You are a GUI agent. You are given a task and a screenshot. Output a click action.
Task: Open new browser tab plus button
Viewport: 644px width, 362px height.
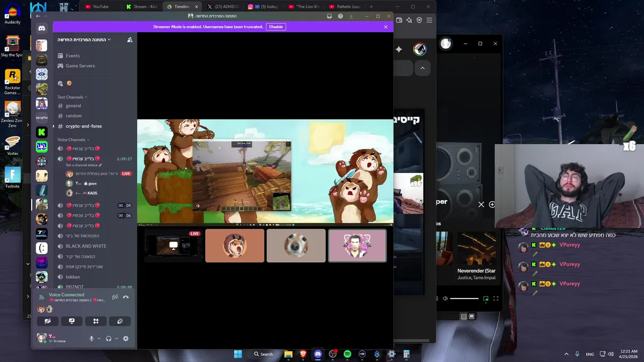tap(371, 7)
